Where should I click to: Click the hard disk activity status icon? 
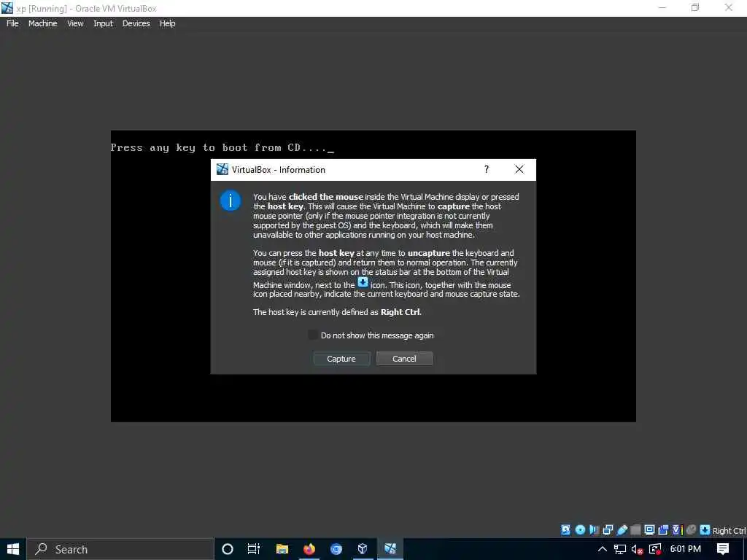point(565,530)
